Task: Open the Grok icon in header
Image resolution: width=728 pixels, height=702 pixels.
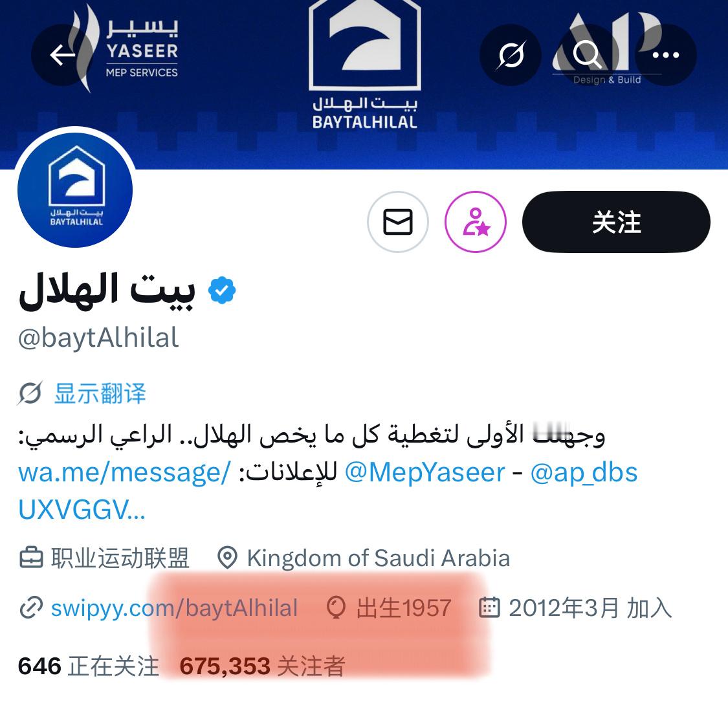Action: pyautogui.click(x=511, y=55)
